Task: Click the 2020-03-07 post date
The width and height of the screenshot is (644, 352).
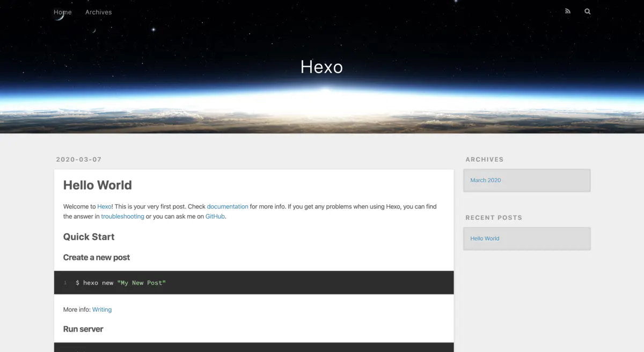Action: pyautogui.click(x=78, y=159)
